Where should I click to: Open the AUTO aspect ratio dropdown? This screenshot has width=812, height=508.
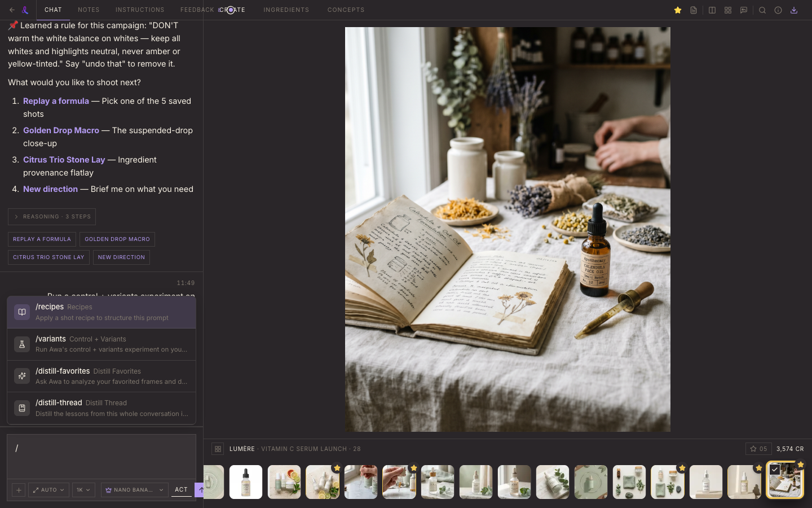point(48,490)
